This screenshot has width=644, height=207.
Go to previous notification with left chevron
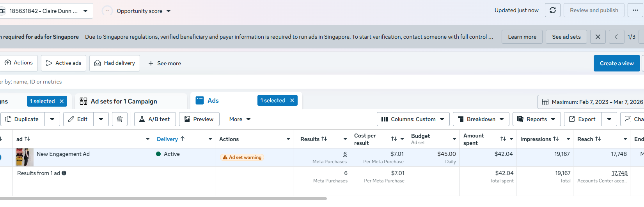coord(616,37)
